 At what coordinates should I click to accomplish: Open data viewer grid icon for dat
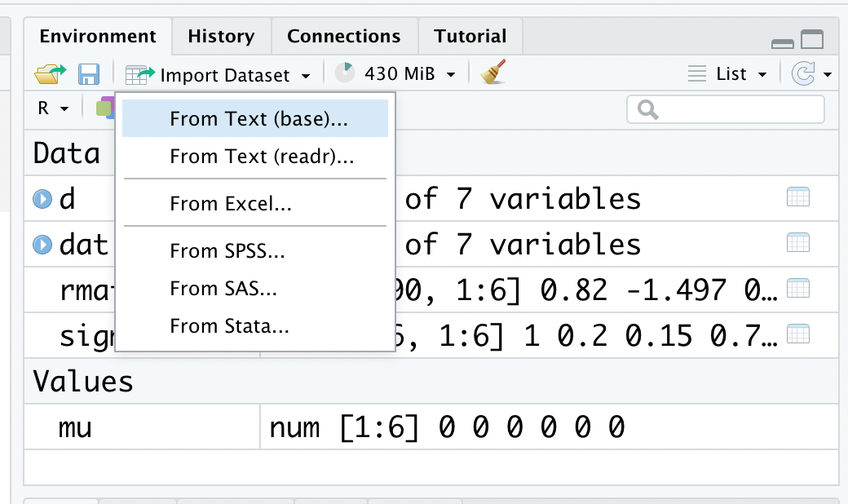pyautogui.click(x=797, y=243)
